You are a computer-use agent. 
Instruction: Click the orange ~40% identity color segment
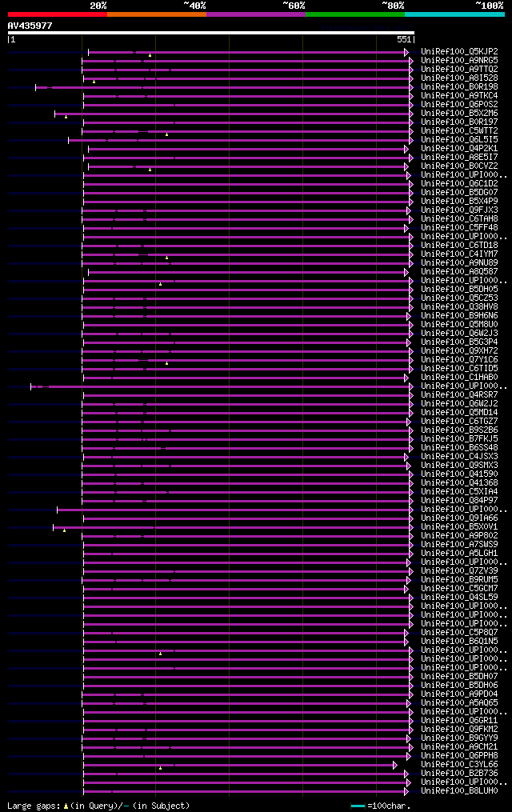[x=157, y=14]
